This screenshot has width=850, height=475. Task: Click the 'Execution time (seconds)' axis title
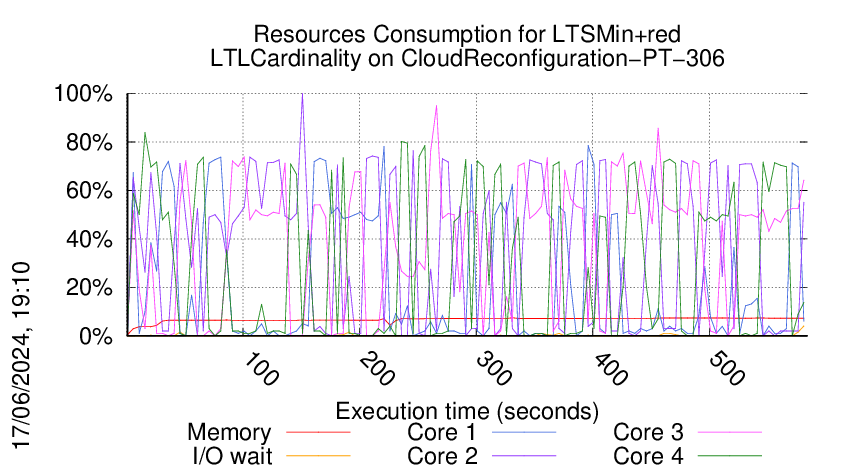click(467, 412)
